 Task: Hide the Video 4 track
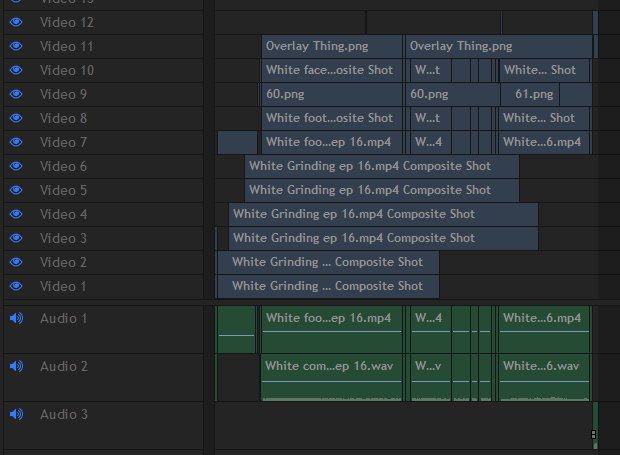pos(16,214)
